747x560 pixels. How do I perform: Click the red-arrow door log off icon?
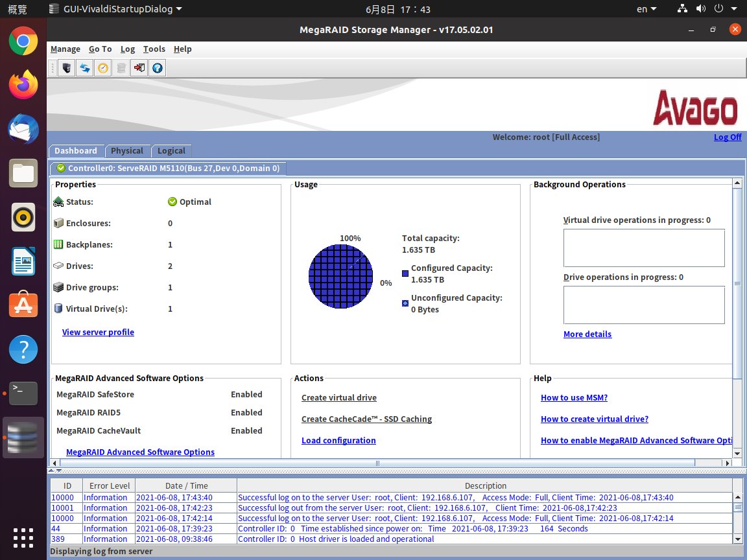tap(139, 68)
